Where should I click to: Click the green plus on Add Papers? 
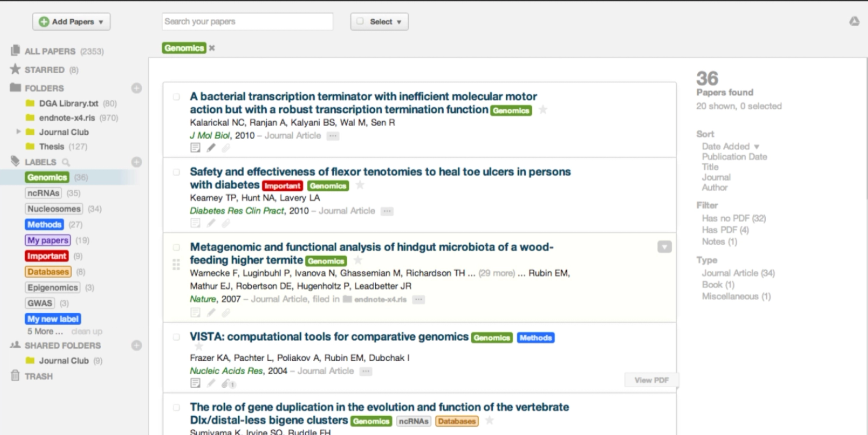pos(44,22)
